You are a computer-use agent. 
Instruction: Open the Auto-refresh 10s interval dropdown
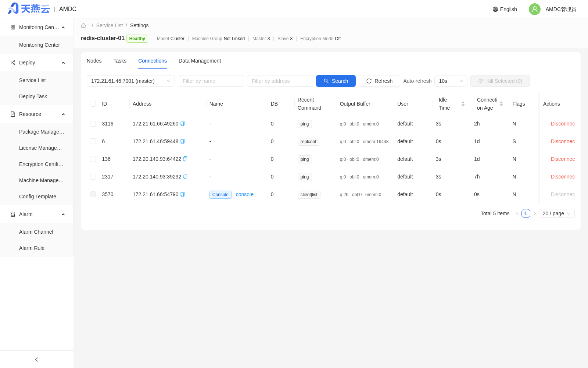click(451, 81)
